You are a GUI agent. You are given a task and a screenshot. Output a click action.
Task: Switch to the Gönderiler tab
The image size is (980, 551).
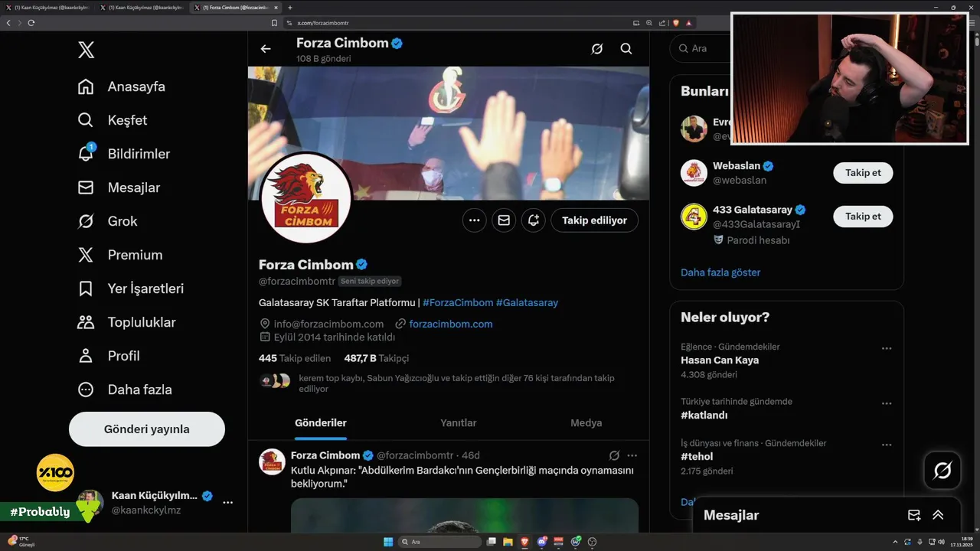pyautogui.click(x=321, y=422)
